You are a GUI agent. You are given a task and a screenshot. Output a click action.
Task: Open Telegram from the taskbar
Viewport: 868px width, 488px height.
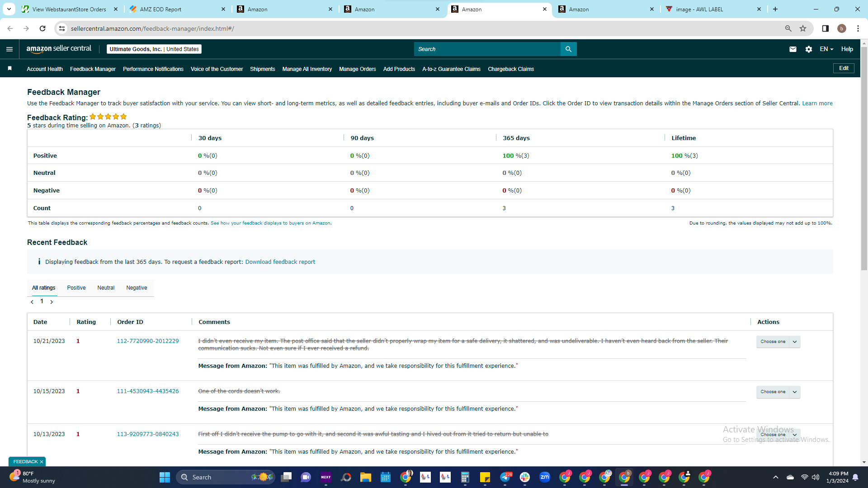point(505,477)
